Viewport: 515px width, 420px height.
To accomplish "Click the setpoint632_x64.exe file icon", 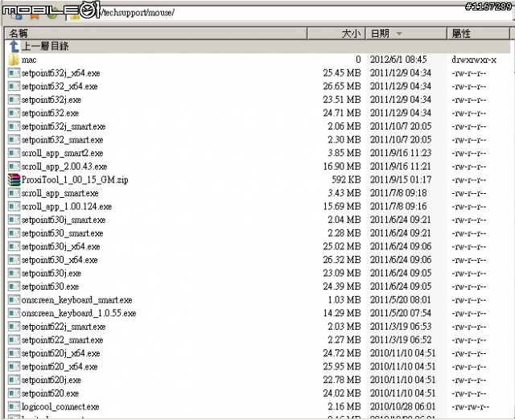I will [x=14, y=86].
